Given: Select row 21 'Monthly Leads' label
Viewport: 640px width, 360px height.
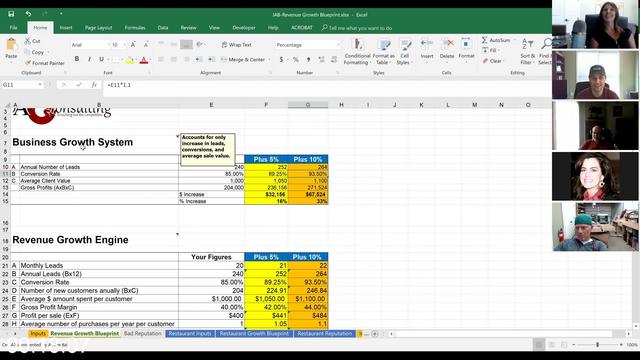Looking at the screenshot, I should [42, 265].
